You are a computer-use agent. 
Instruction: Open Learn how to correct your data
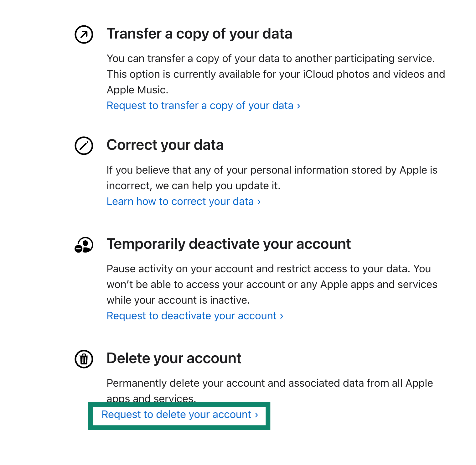180,201
